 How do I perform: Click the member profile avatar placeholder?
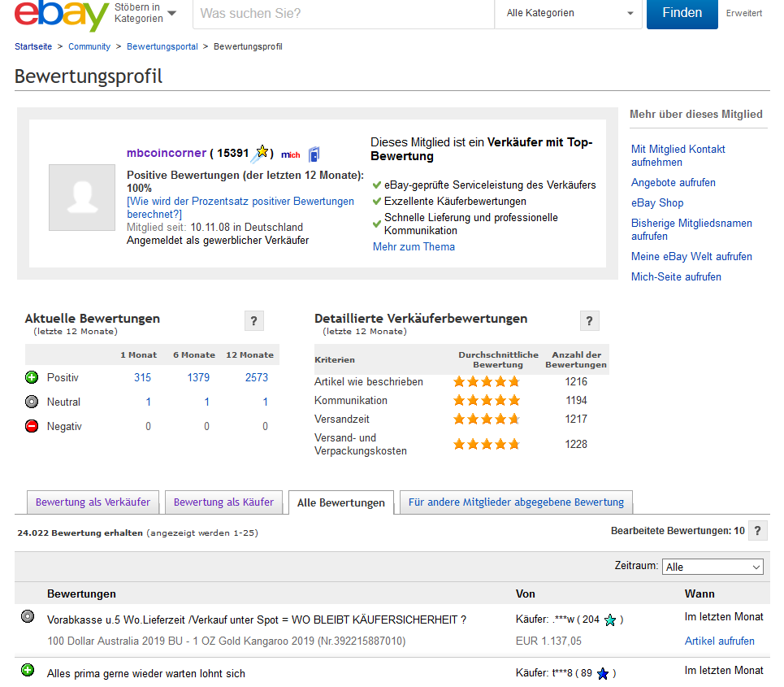(x=81, y=198)
